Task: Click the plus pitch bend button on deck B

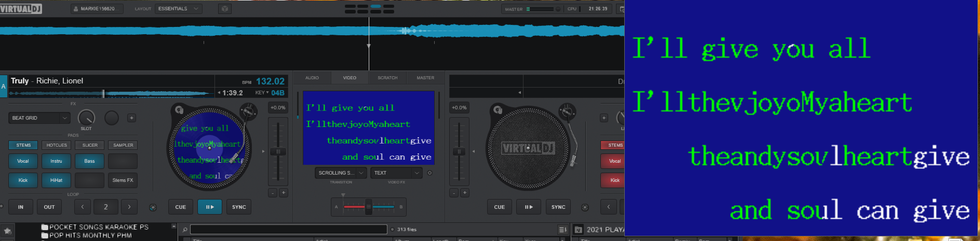Action: pyautogui.click(x=465, y=193)
